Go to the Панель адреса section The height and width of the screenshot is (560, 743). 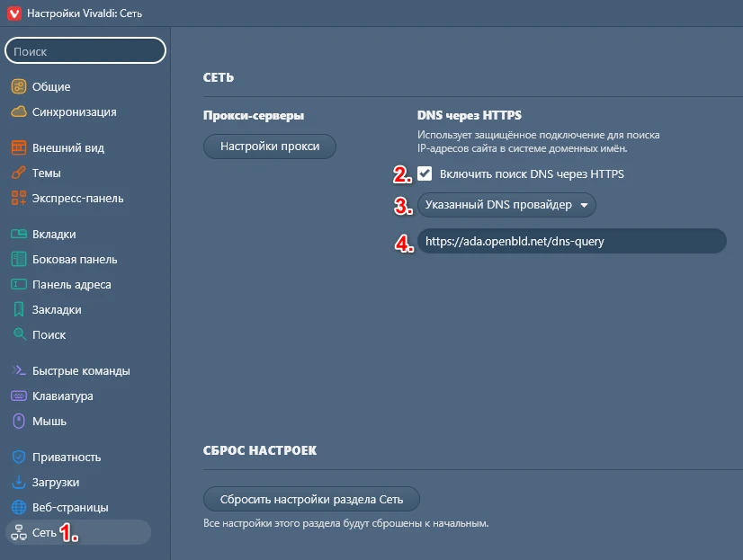[x=72, y=285]
